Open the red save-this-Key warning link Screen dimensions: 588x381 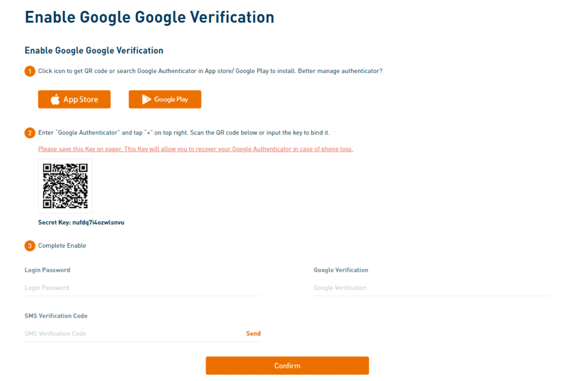pos(195,149)
